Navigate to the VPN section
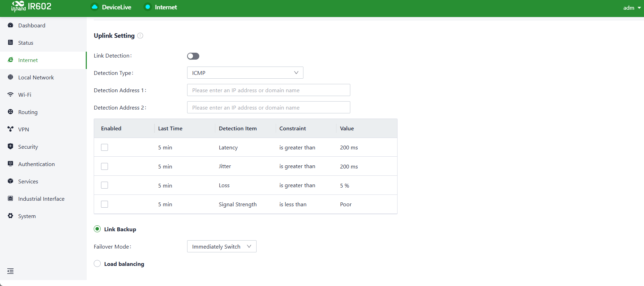 (43, 130)
